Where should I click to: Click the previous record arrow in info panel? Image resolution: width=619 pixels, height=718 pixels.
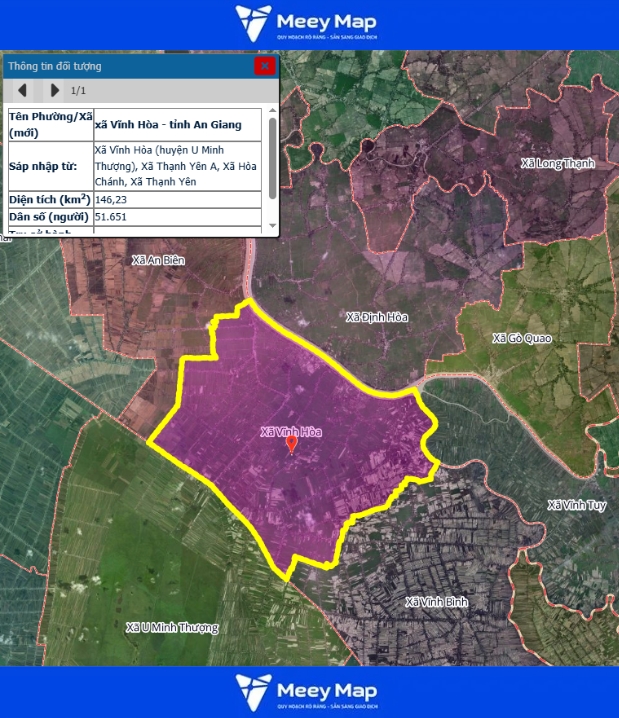22,90
